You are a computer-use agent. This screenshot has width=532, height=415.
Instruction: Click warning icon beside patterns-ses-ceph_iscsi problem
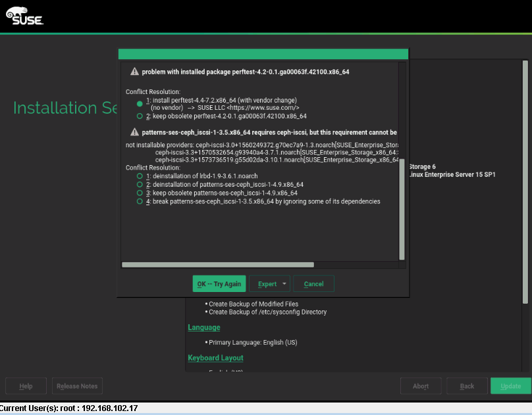coord(134,132)
